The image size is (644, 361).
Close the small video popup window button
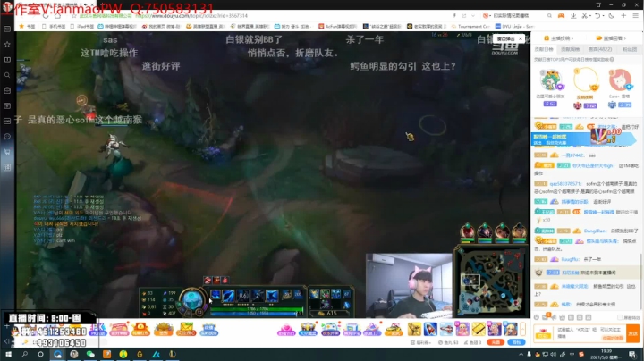[521, 38]
